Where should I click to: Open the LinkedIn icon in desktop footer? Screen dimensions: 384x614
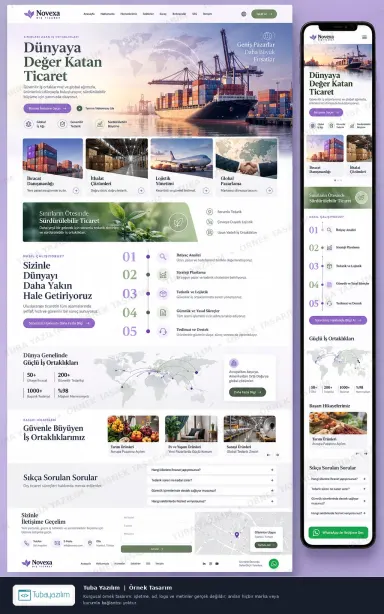(x=204, y=563)
